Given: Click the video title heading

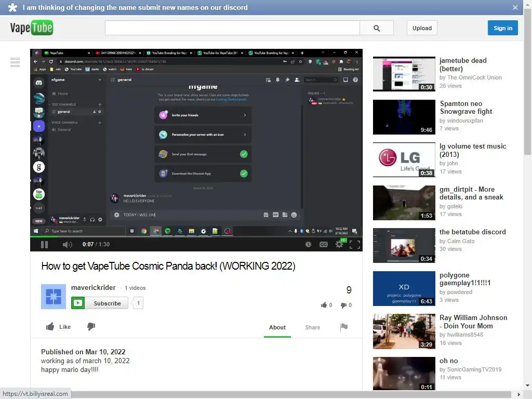Looking at the screenshot, I should pyautogui.click(x=168, y=266).
